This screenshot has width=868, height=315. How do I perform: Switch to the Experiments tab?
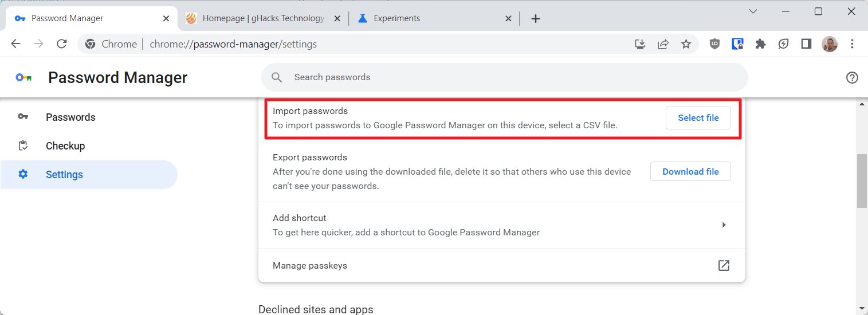point(434,18)
